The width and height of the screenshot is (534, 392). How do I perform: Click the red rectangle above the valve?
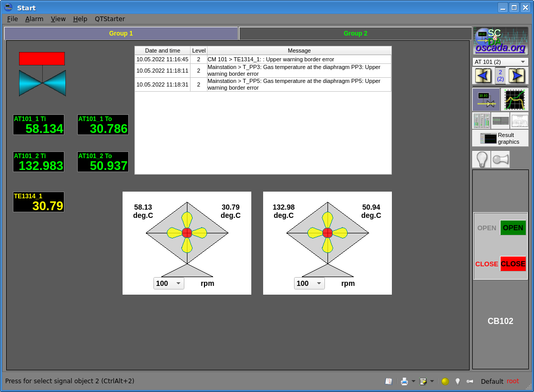pyautogui.click(x=42, y=59)
